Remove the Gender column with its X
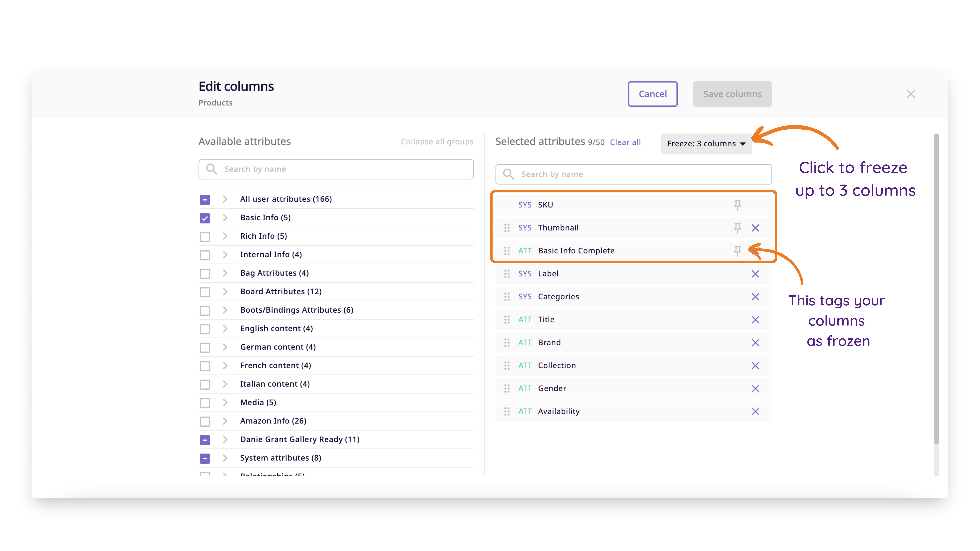This screenshot has height=551, width=980. (x=755, y=389)
